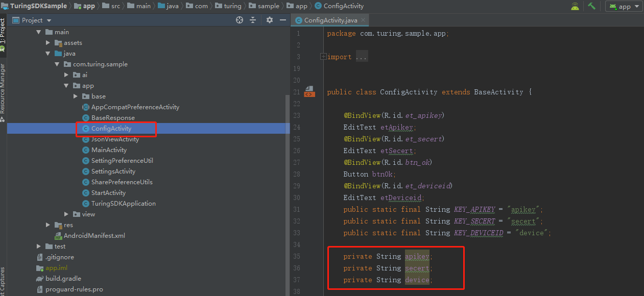This screenshot has height=296, width=644.
Task: Collapse the com.turing.sample package
Action: [58, 64]
